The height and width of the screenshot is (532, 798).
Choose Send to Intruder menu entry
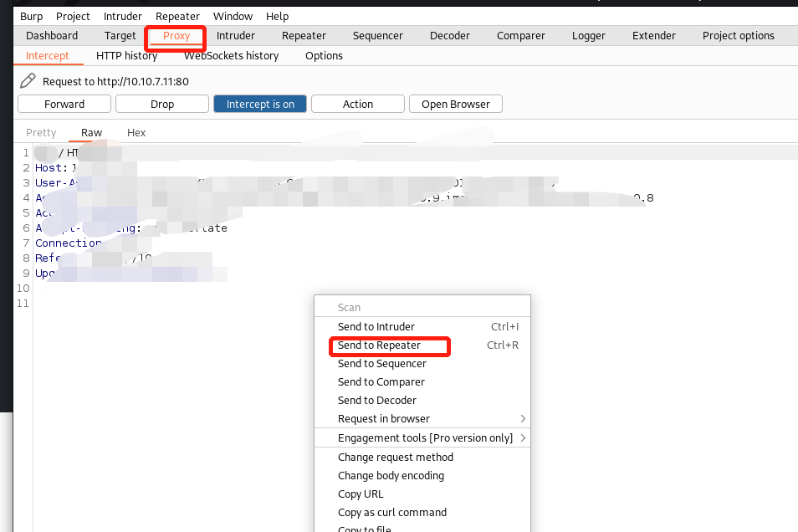coord(376,327)
